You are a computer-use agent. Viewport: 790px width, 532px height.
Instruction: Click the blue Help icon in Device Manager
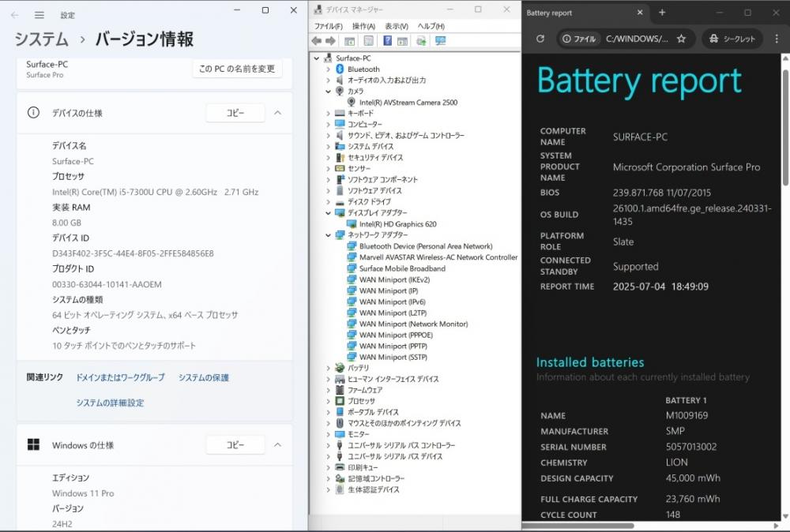coord(387,41)
